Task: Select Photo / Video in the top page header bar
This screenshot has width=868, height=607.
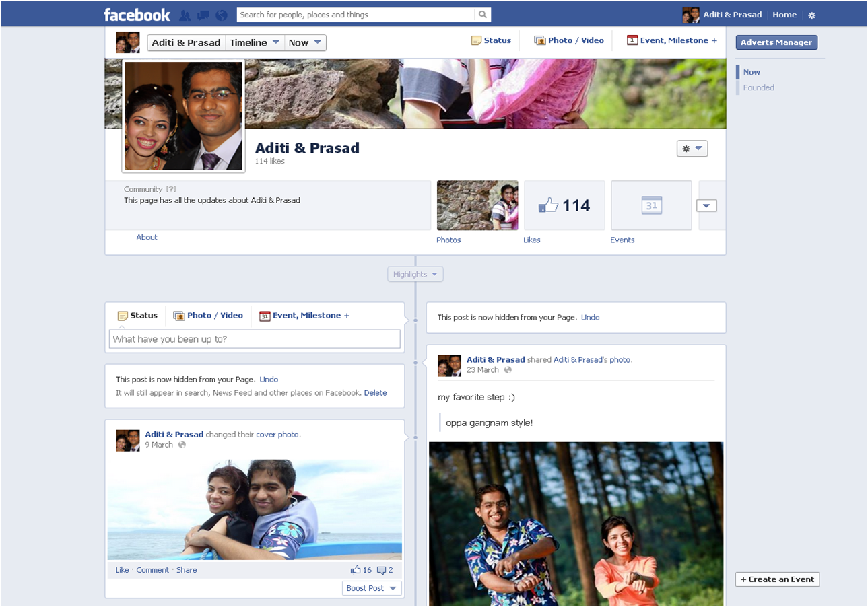Action: point(569,40)
